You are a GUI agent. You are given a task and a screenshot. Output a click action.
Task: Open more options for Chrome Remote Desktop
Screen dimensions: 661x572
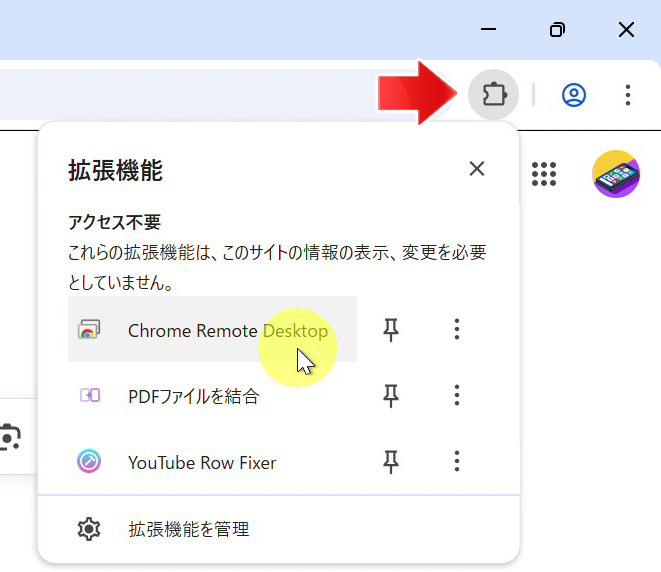457,330
